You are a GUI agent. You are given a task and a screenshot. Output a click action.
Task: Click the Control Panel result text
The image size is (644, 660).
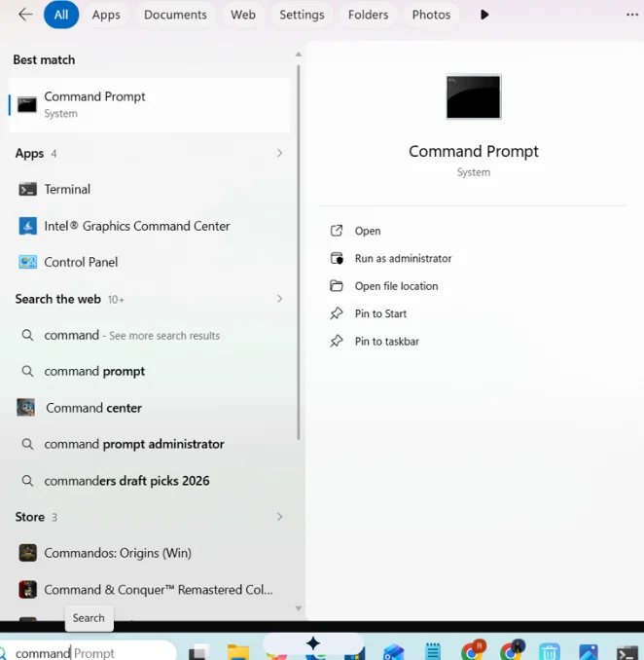[81, 262]
